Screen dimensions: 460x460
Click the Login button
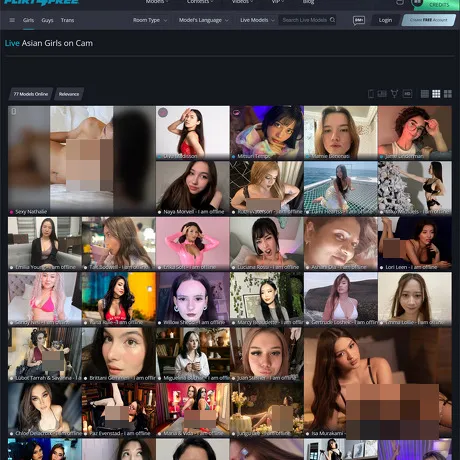tap(385, 20)
